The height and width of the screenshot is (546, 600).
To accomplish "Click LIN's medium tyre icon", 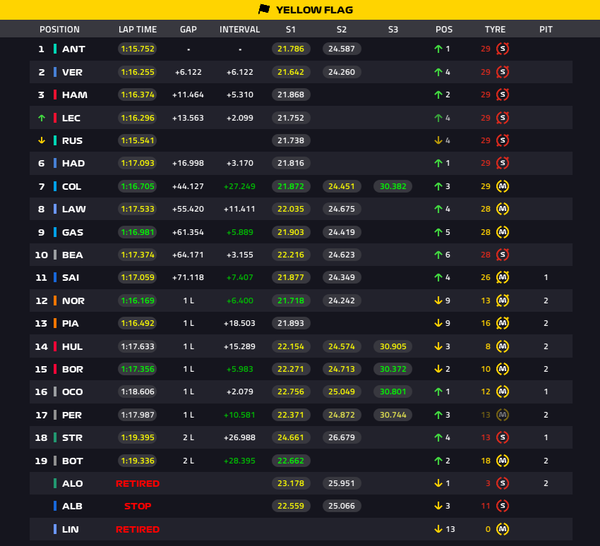I will (x=502, y=529).
